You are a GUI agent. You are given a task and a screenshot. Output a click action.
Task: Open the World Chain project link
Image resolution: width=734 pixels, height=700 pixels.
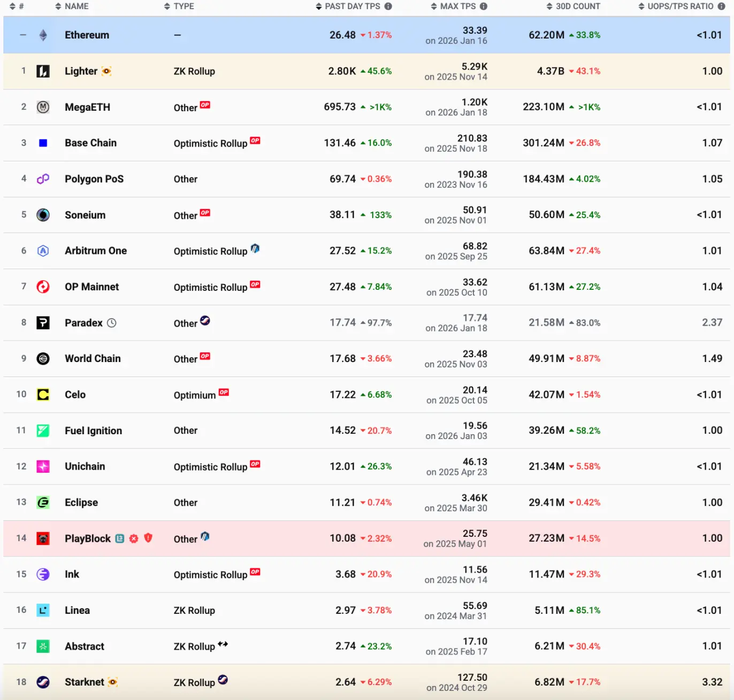coord(93,359)
